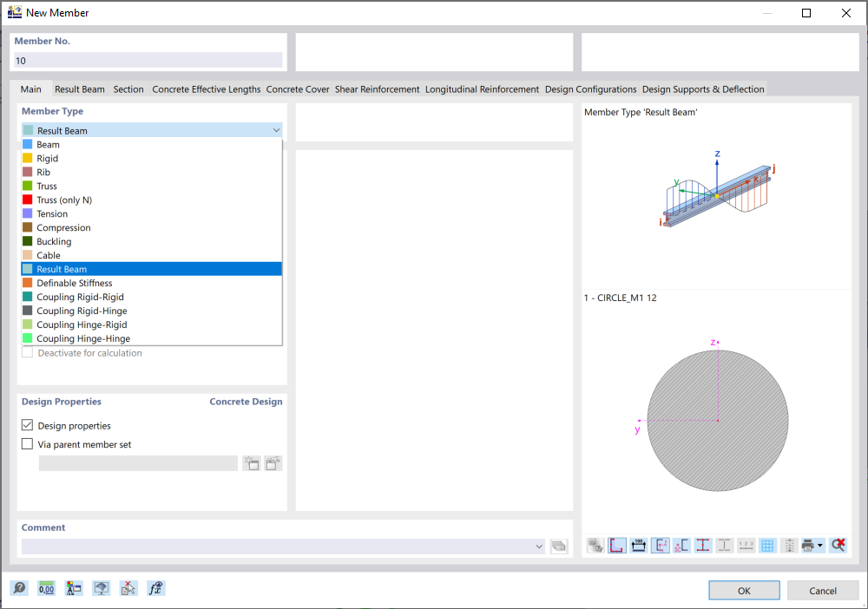Open the formula editor fx icon
The height and width of the screenshot is (609, 868).
156,588
